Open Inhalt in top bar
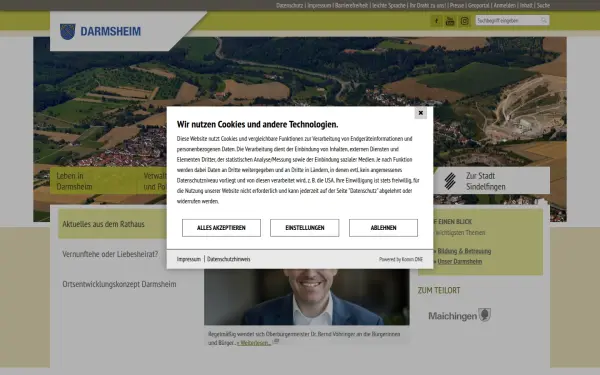The image size is (600, 375). pyautogui.click(x=526, y=5)
